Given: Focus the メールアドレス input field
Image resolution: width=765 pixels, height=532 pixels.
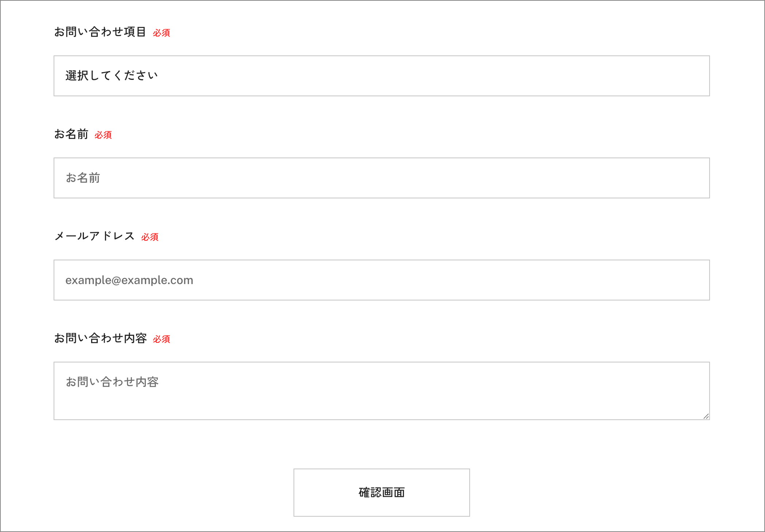Looking at the screenshot, I should click(x=381, y=280).
